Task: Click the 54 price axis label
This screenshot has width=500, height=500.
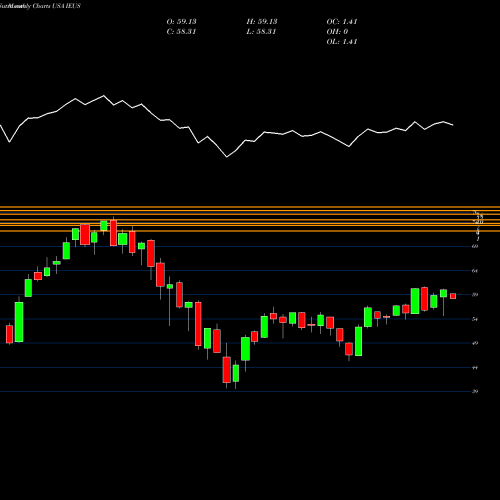Action: point(475,319)
